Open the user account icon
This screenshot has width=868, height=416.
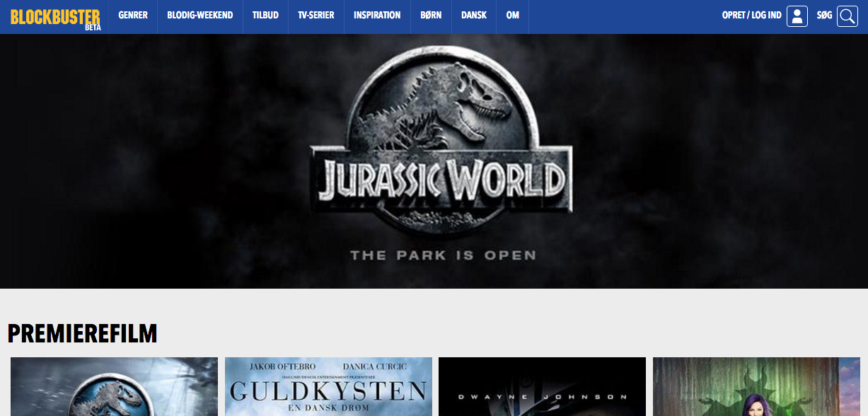[797, 16]
